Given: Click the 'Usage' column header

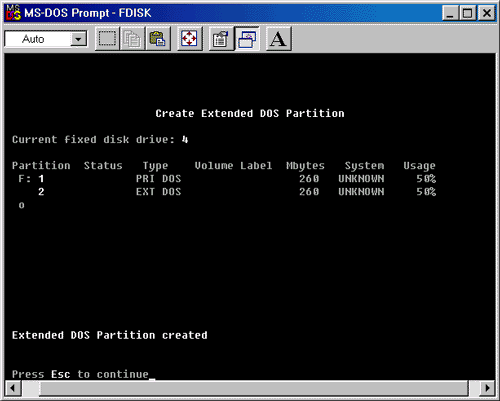Looking at the screenshot, I should click(x=419, y=166).
